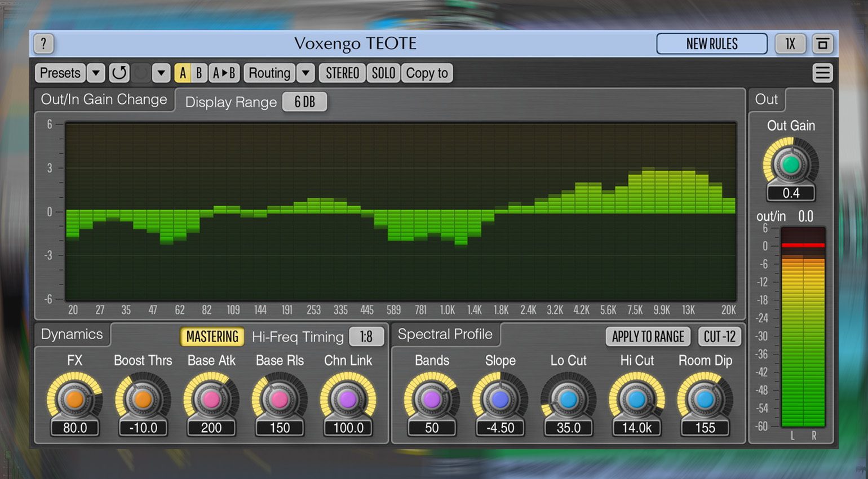Click the purple Bands knob control
This screenshot has width=868, height=479.
click(431, 399)
